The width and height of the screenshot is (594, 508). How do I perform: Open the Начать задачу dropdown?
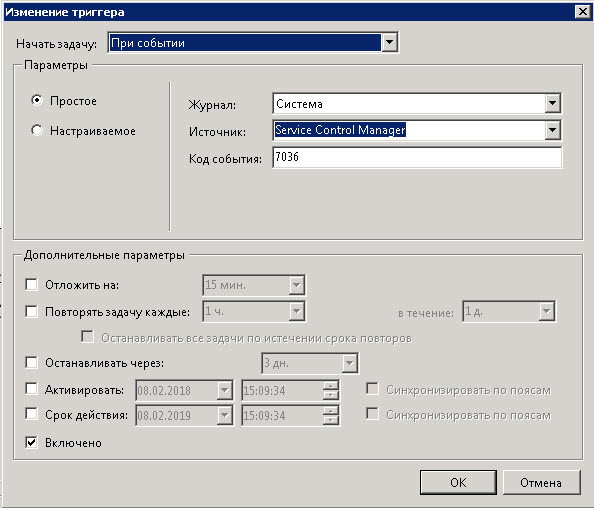(x=389, y=42)
